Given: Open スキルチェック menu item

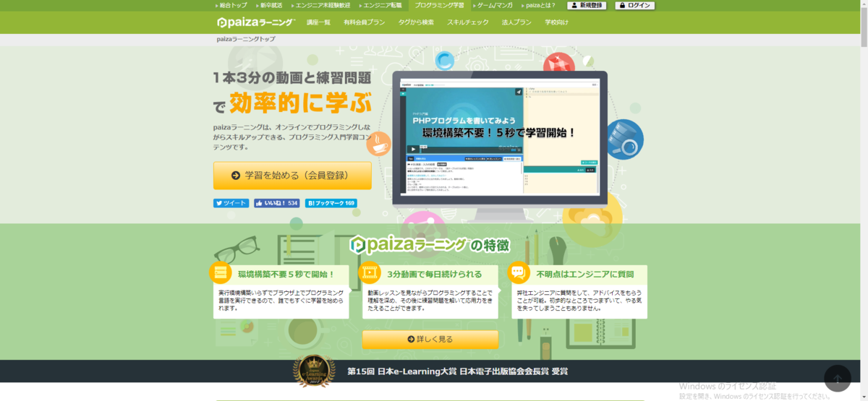Looking at the screenshot, I should pyautogui.click(x=468, y=22).
